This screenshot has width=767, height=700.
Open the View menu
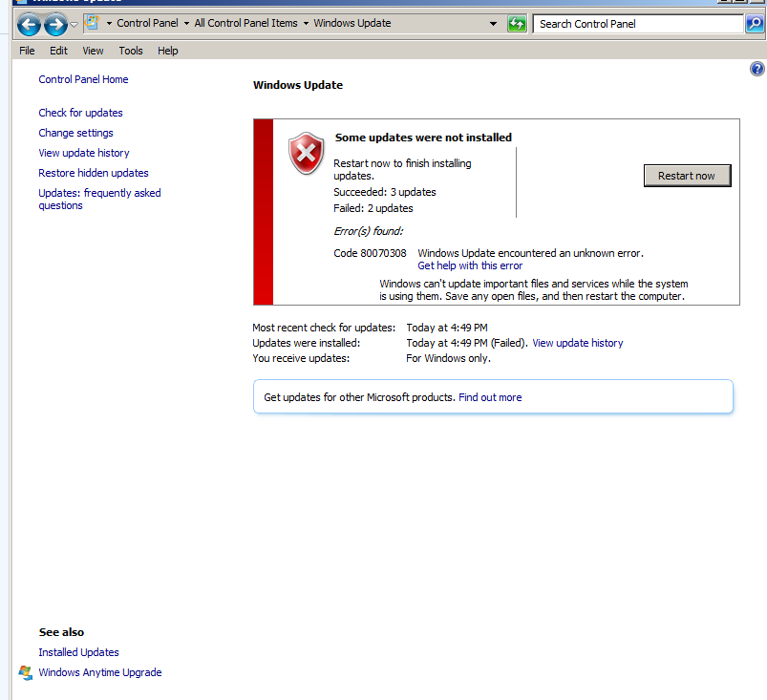(93, 51)
